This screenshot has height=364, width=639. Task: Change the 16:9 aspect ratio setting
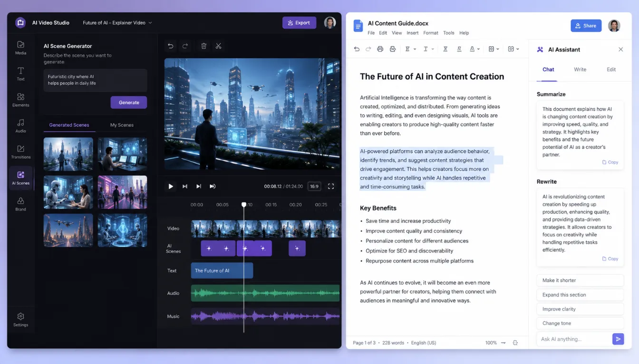314,186
